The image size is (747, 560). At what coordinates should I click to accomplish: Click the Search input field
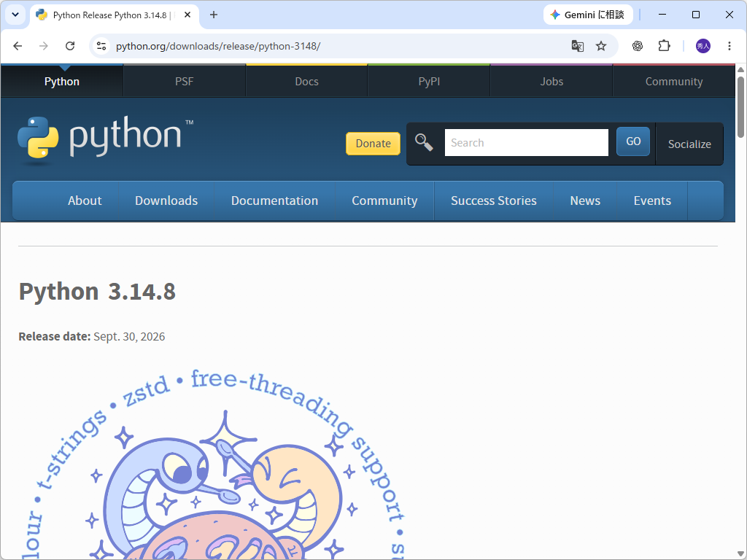coord(527,142)
